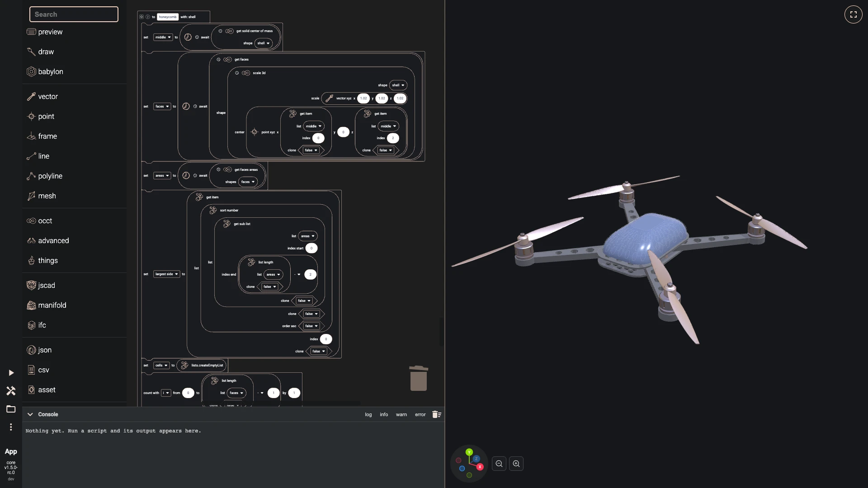Open the cells variable dropdown

click(x=161, y=366)
